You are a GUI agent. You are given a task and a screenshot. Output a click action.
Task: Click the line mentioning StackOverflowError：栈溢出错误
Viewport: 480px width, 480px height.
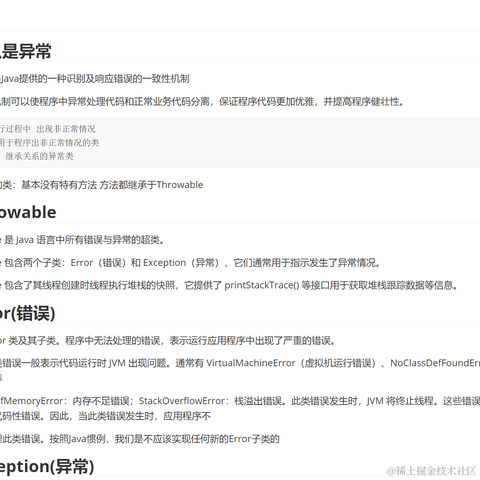240,401
